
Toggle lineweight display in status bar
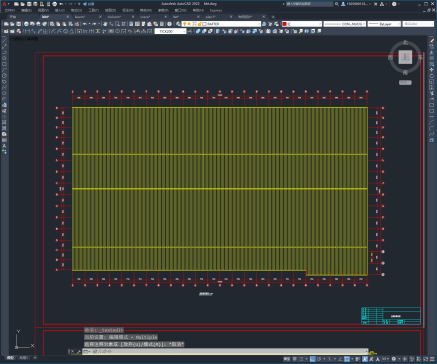click(x=358, y=359)
